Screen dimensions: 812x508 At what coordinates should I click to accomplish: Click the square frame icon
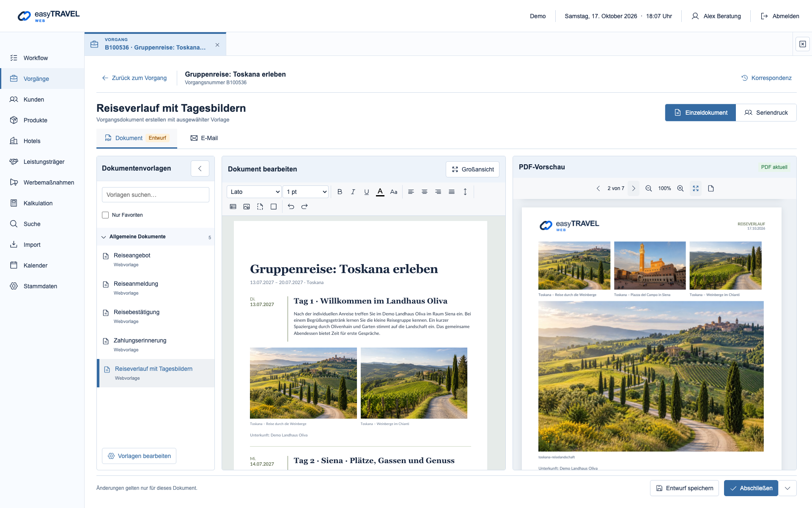point(274,207)
